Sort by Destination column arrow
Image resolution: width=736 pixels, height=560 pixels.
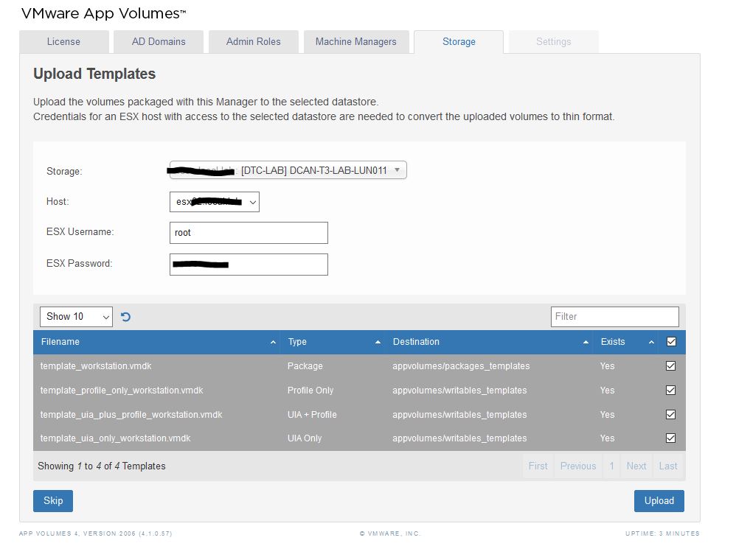[x=586, y=343]
